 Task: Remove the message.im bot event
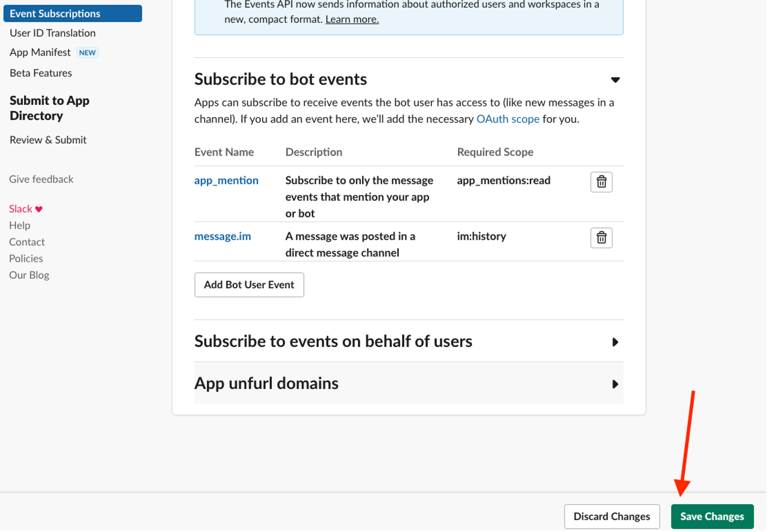(x=601, y=238)
